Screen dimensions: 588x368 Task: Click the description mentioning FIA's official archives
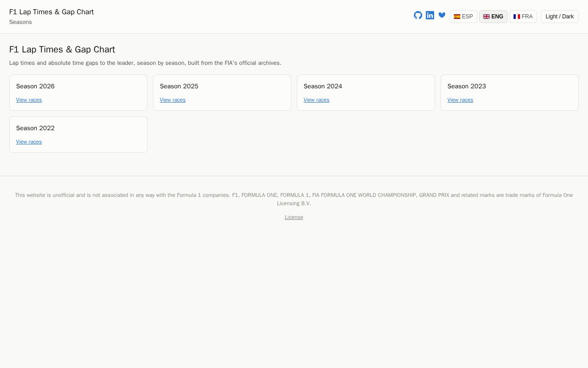(x=145, y=63)
